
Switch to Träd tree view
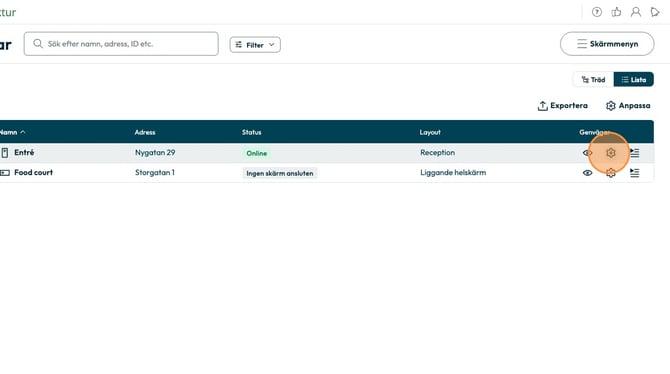point(593,80)
